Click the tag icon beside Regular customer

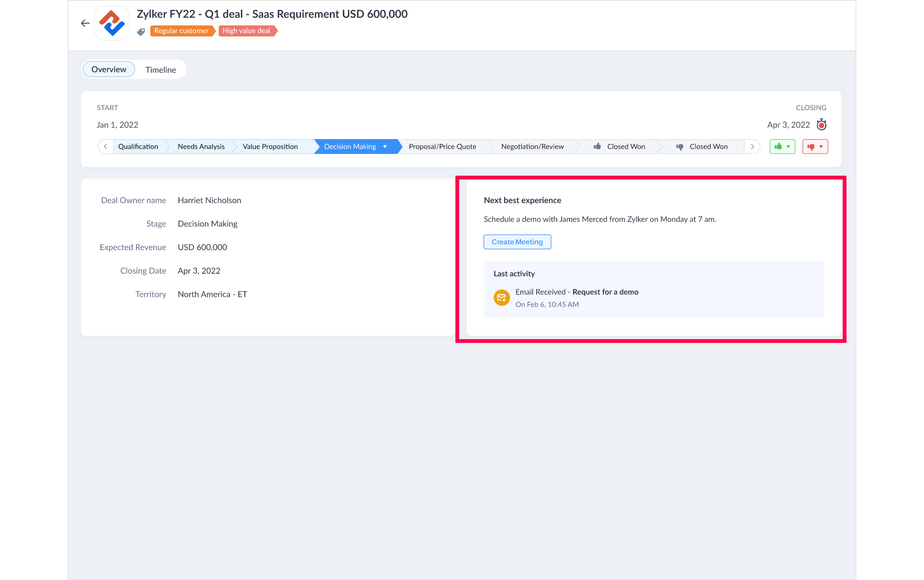(141, 32)
